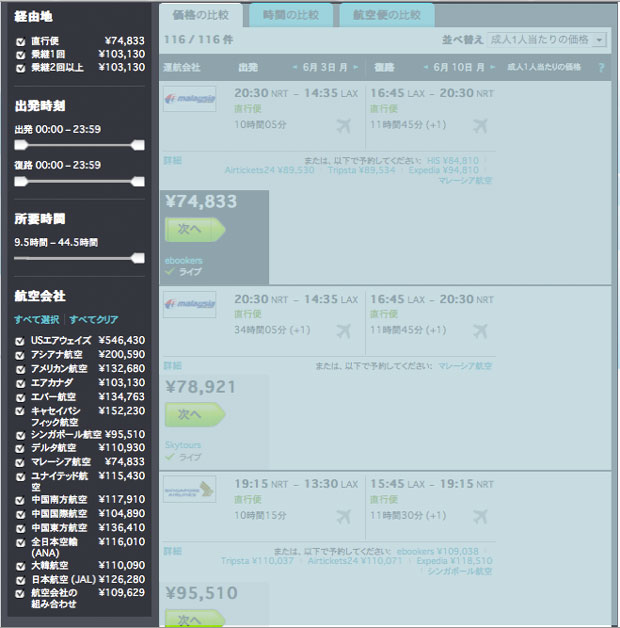This screenshot has height=628, width=620.
Task: Uncheck キャセイパシフィック航空 airline filter
Action: coord(20,411)
